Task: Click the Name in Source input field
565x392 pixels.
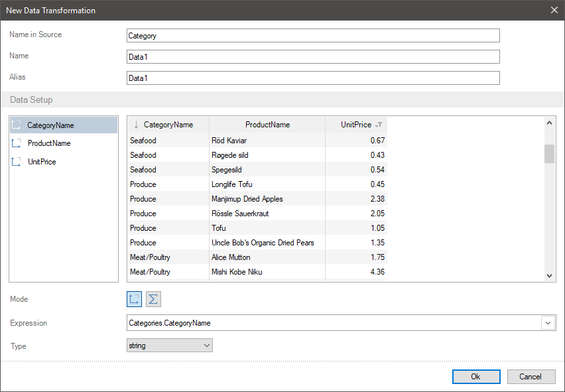Action: (x=312, y=36)
